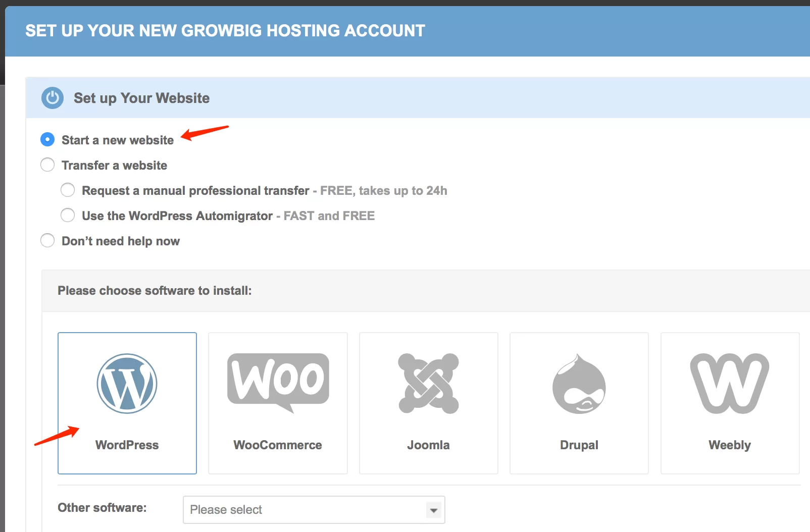810x532 pixels.
Task: Open the Other software Please select dropdown
Action: point(314,510)
